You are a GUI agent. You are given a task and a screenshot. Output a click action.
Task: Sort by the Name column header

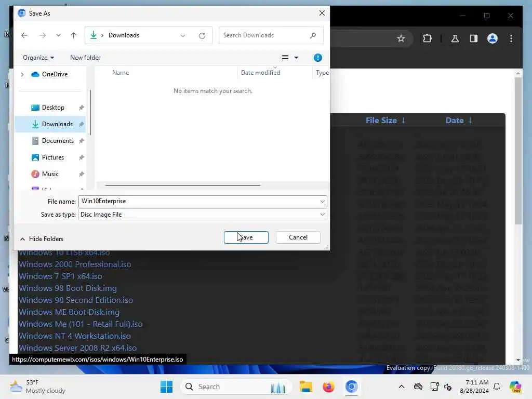[121, 73]
